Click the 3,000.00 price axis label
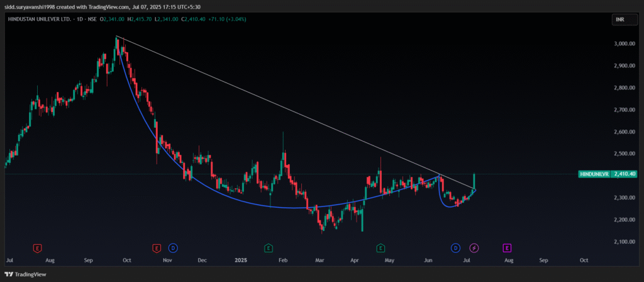 [x=625, y=44]
